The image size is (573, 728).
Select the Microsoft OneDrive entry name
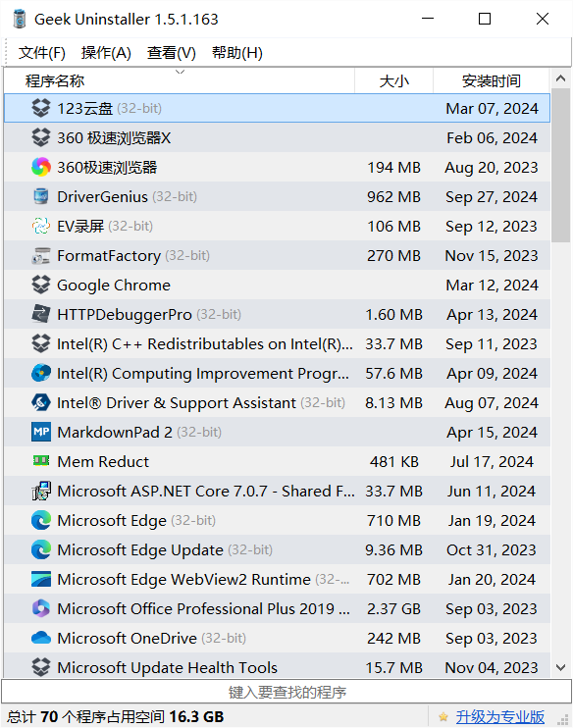pos(127,639)
